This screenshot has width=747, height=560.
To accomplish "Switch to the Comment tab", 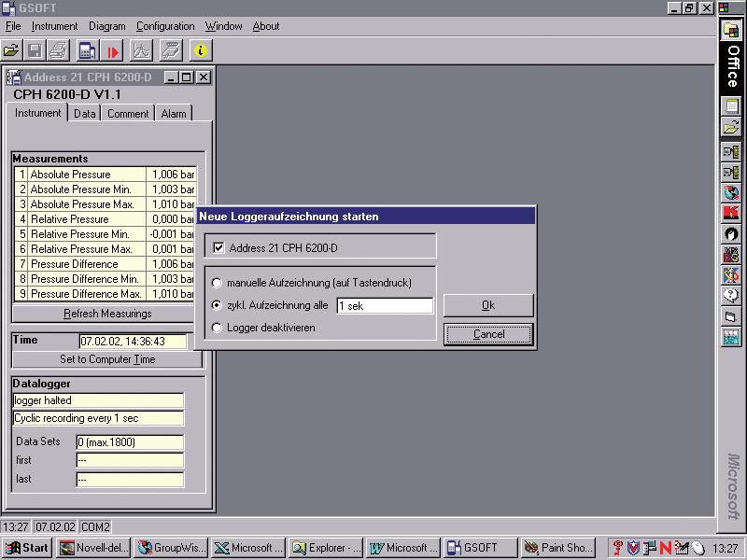I will click(128, 113).
